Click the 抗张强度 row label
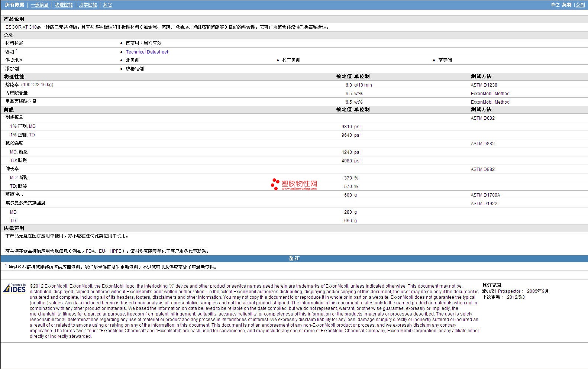 [14, 143]
